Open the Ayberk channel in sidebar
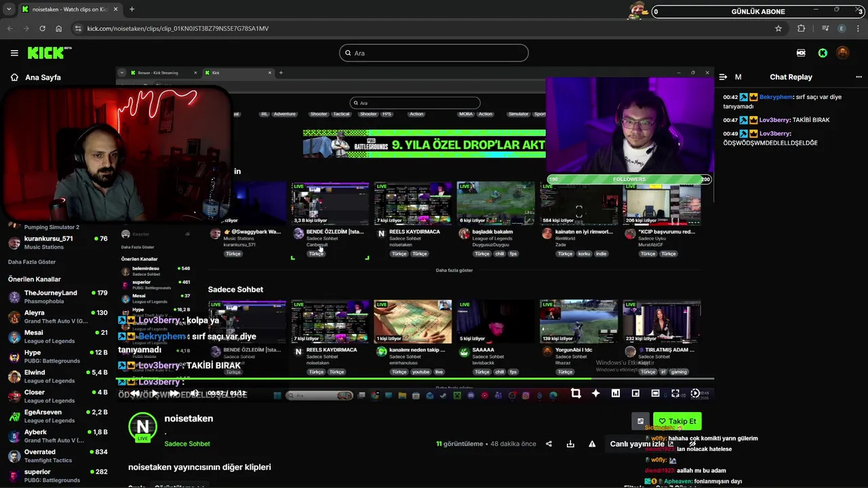The width and height of the screenshot is (868, 488). click(x=58, y=436)
